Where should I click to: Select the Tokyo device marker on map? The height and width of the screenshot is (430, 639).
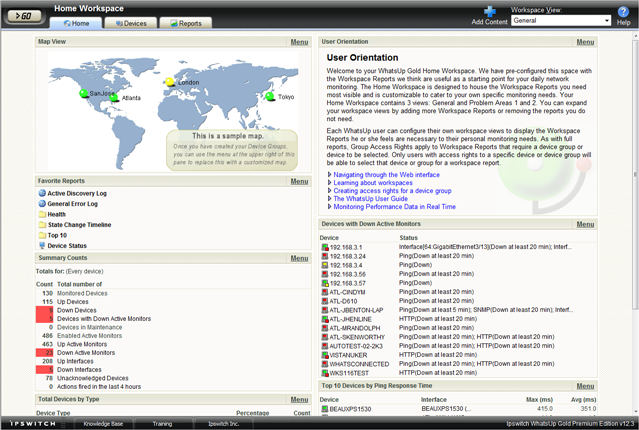click(x=270, y=96)
